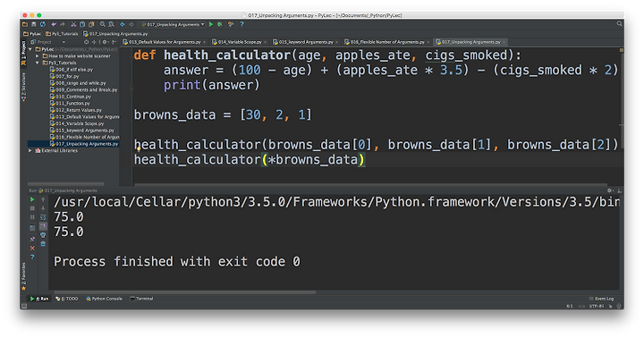Open 009_Comments and Break.py file

pyautogui.click(x=83, y=89)
